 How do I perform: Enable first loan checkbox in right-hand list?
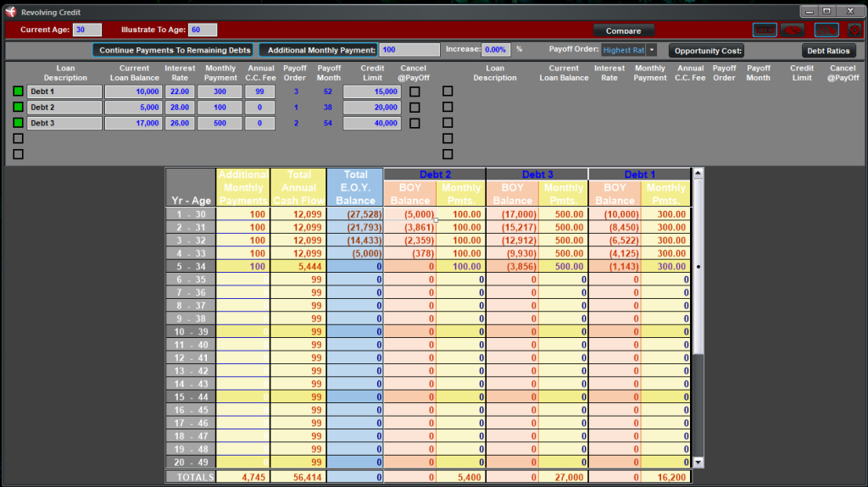(x=448, y=91)
